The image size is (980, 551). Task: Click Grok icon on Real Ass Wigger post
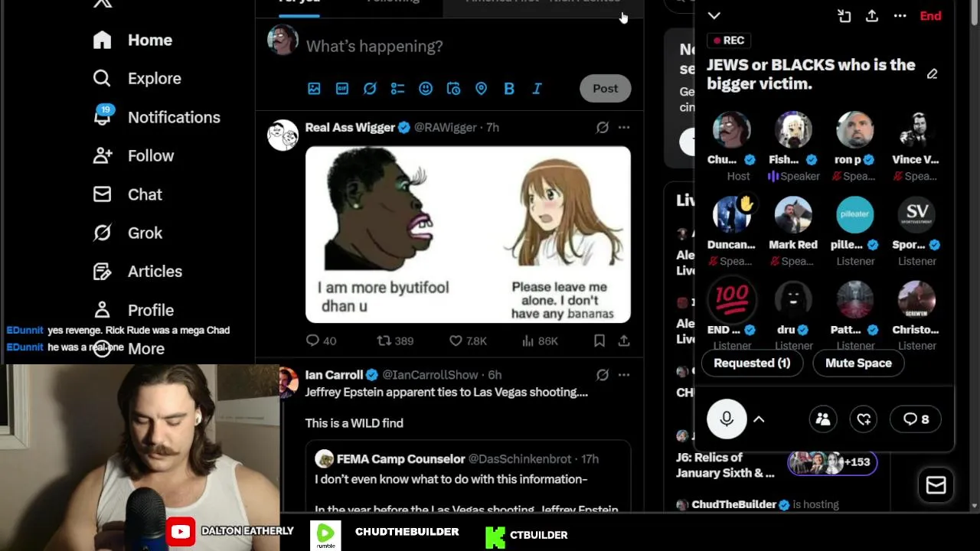pos(603,128)
